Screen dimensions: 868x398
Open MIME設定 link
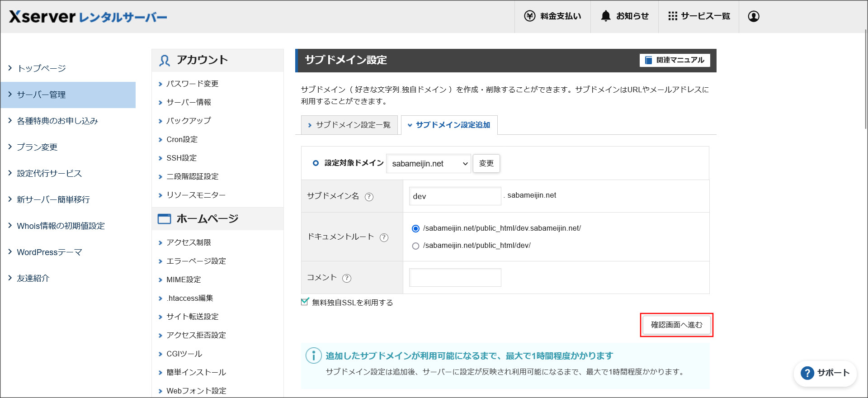(184, 280)
